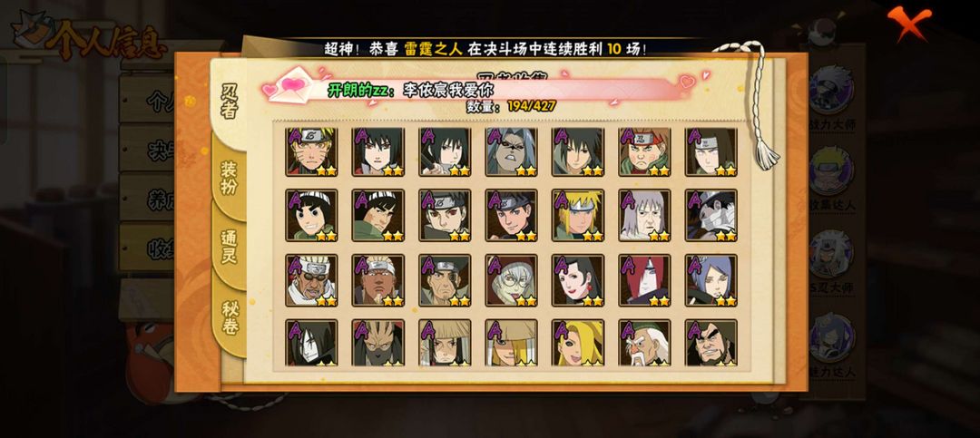Choose the Killer Bee portrait with sunglasses

point(312,280)
